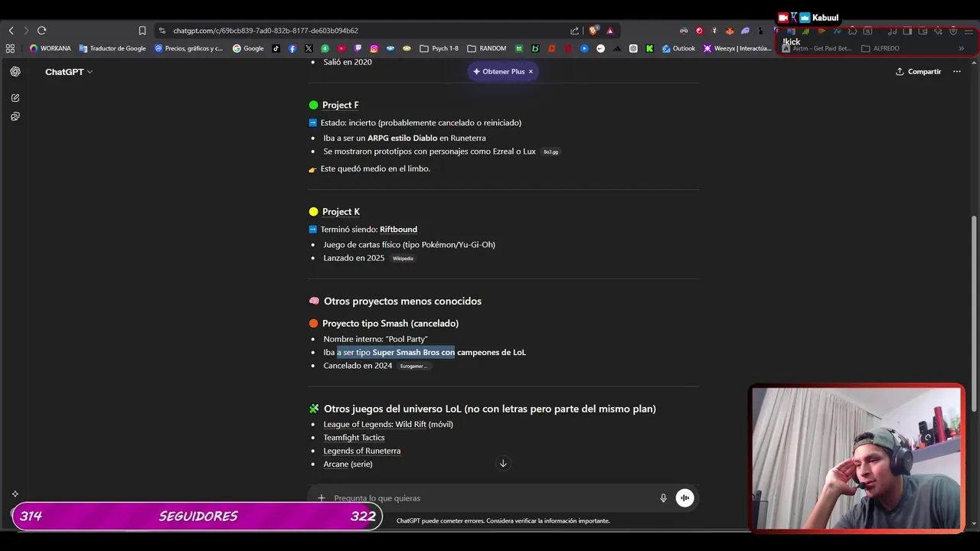The width and height of the screenshot is (980, 551).
Task: Click the Pregunta lo que quieras field
Action: (490, 498)
